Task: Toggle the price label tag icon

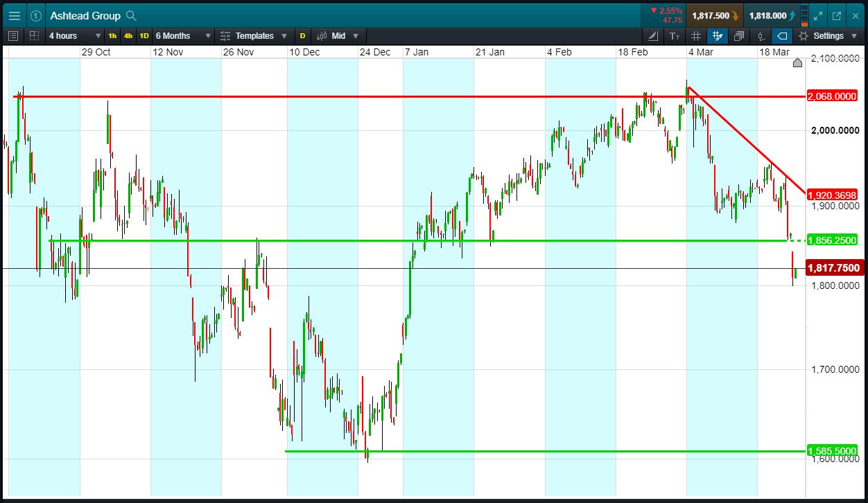Action: pyautogui.click(x=782, y=36)
